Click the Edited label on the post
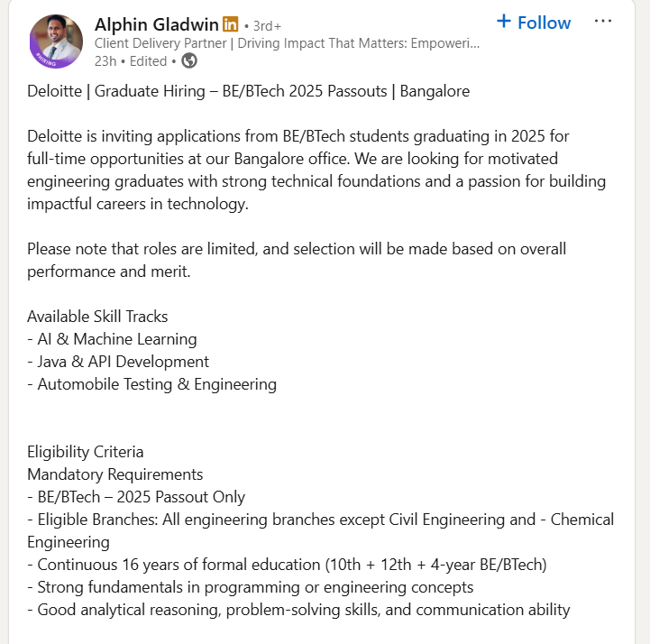The width and height of the screenshot is (650, 644). coord(149,61)
